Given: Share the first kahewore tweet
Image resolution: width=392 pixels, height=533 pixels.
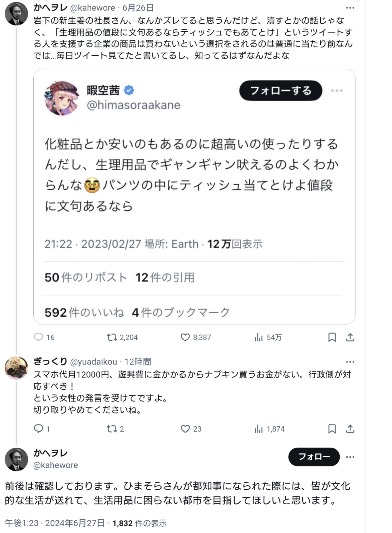Looking at the screenshot, I should [x=350, y=337].
